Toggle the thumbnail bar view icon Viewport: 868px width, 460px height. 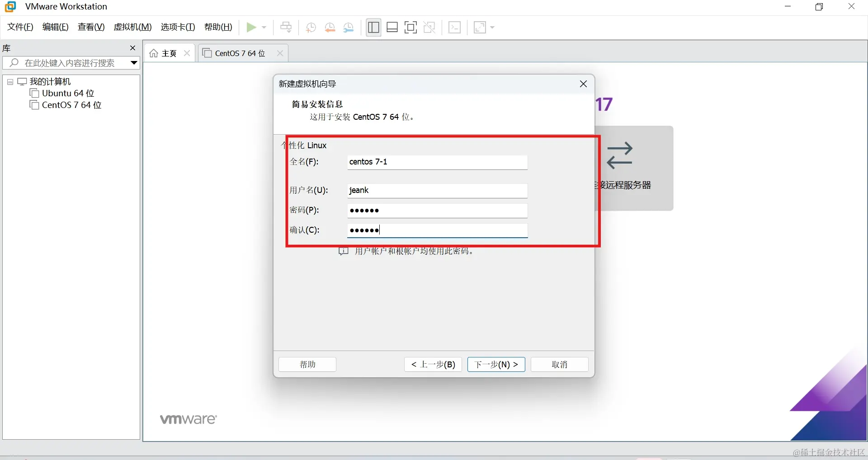392,28
